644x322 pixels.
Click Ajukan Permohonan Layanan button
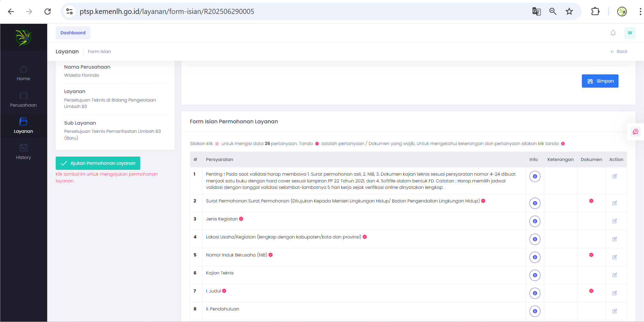tap(98, 163)
